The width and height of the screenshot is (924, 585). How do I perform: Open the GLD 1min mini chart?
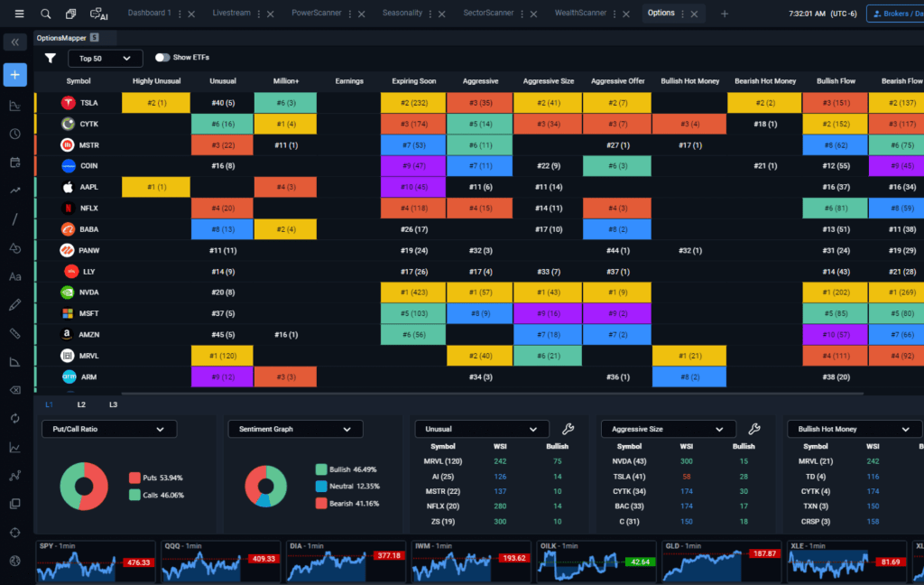[x=721, y=562]
